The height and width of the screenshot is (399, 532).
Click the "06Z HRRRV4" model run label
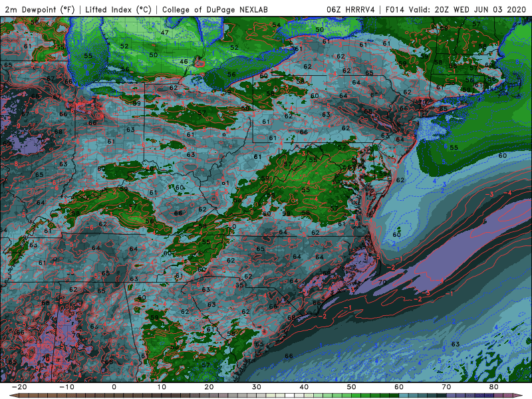tap(351, 10)
